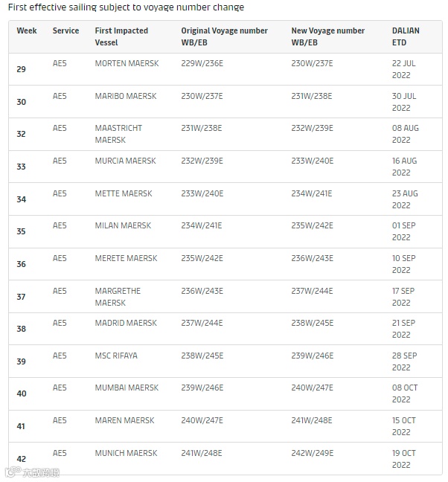
Task: Select the MARIBO MAERSK vessel cell
Action: (125, 96)
